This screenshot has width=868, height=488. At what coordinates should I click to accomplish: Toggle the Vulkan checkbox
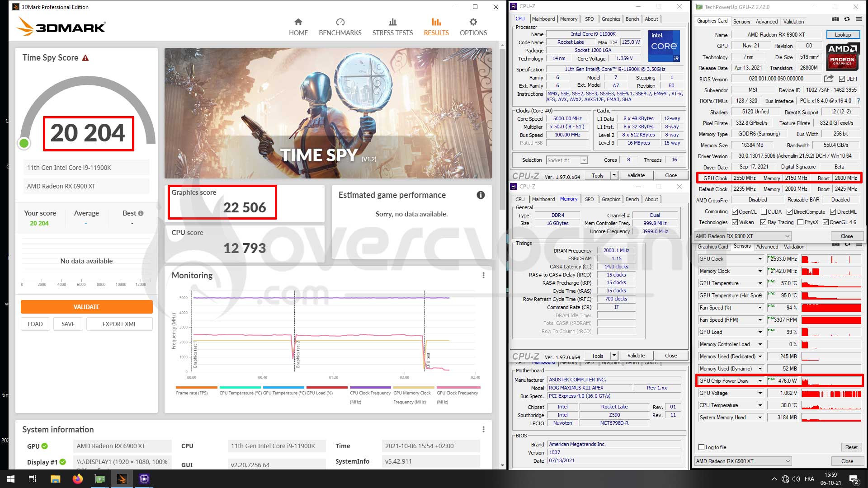(735, 222)
